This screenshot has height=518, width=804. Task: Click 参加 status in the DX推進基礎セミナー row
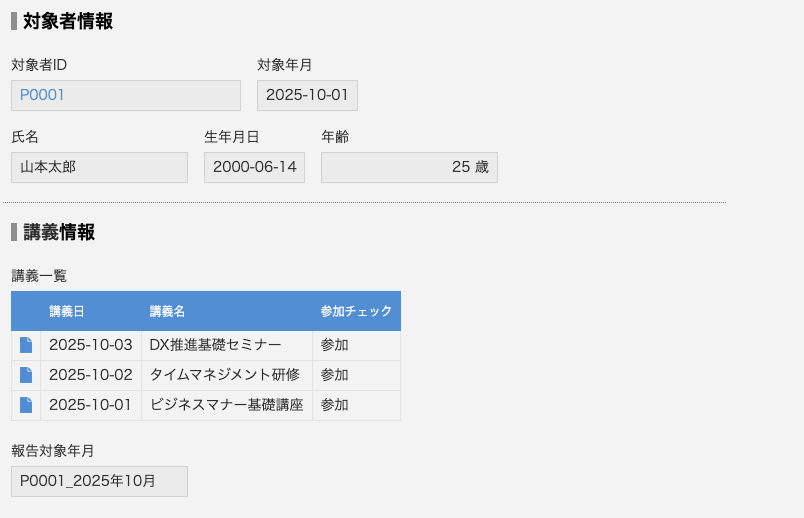335,345
